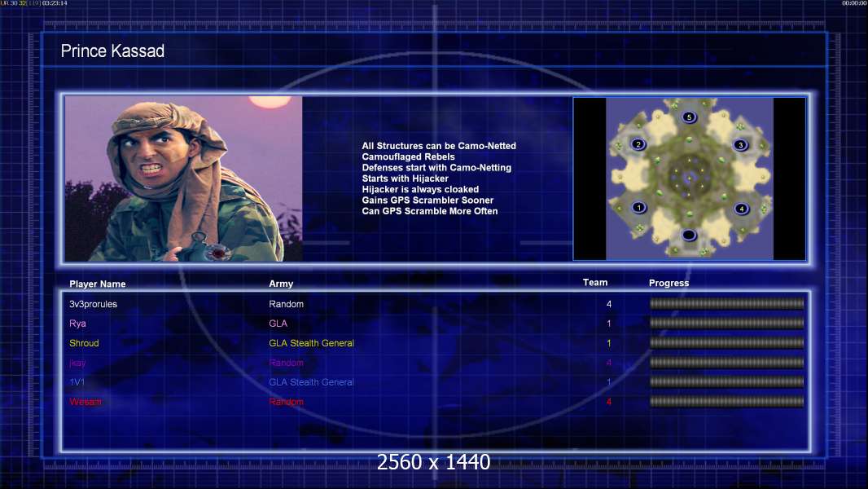
Task: Click the Team column header
Action: point(595,283)
